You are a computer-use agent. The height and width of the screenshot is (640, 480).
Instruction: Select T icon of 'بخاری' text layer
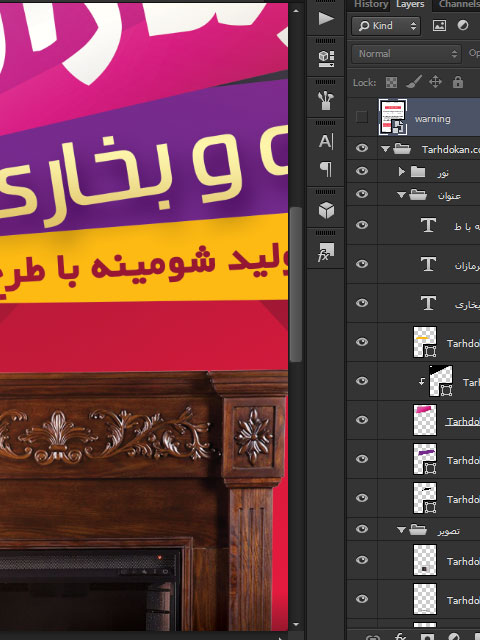point(428,303)
